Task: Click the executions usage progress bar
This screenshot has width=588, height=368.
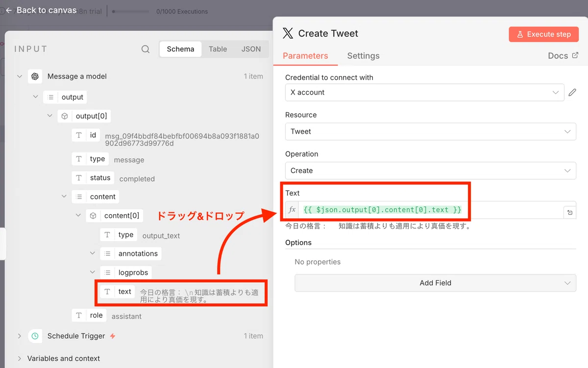Action: point(131,11)
